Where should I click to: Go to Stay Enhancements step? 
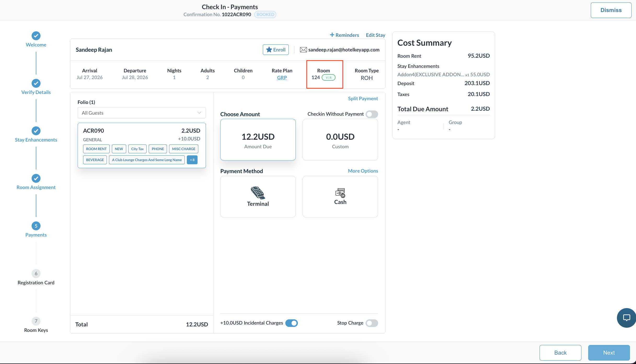point(36,140)
